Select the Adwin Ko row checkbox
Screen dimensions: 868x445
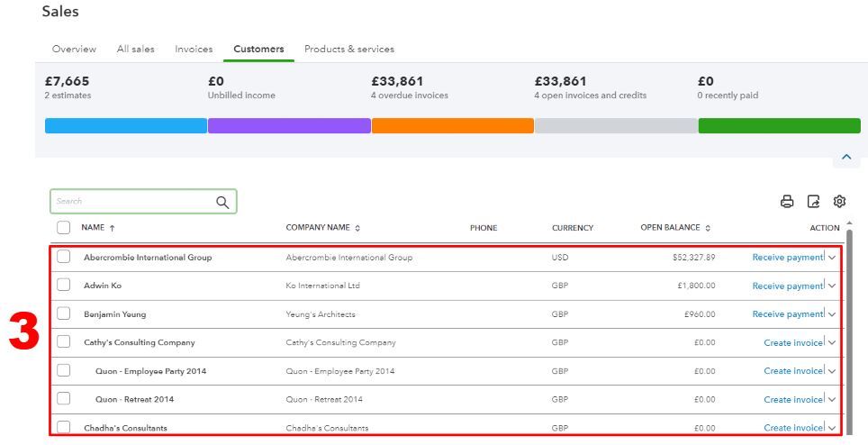coord(64,285)
